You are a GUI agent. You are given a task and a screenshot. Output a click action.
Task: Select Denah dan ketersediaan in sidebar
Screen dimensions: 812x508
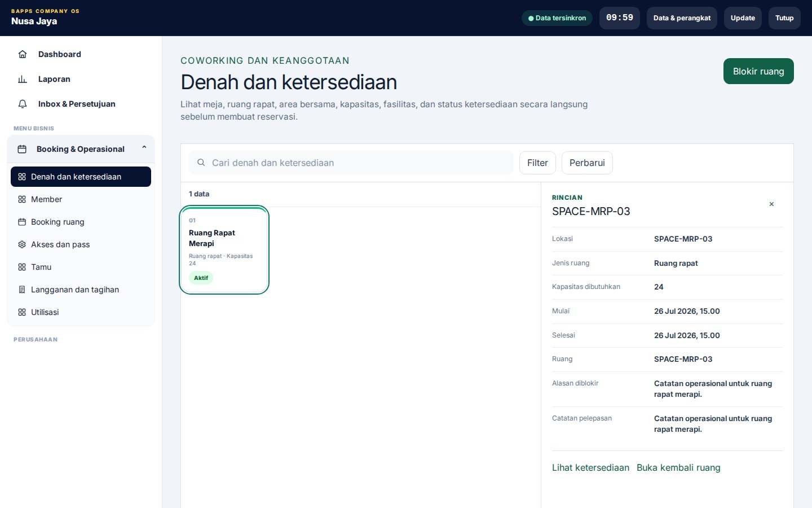[81, 177]
